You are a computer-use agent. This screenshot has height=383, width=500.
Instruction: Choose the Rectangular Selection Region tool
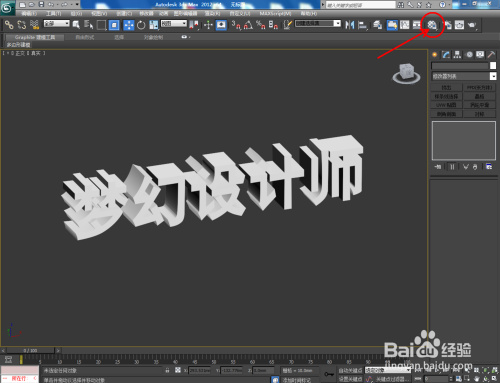pos(101,25)
